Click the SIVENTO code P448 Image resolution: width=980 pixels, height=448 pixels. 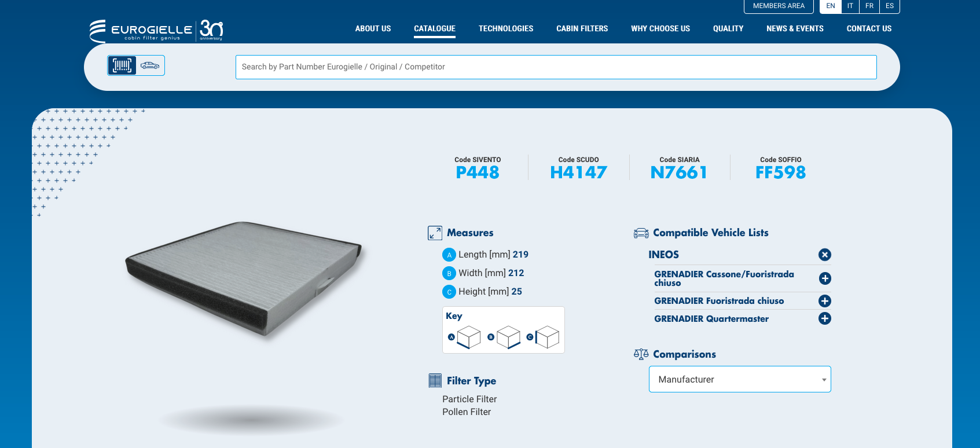pyautogui.click(x=478, y=172)
